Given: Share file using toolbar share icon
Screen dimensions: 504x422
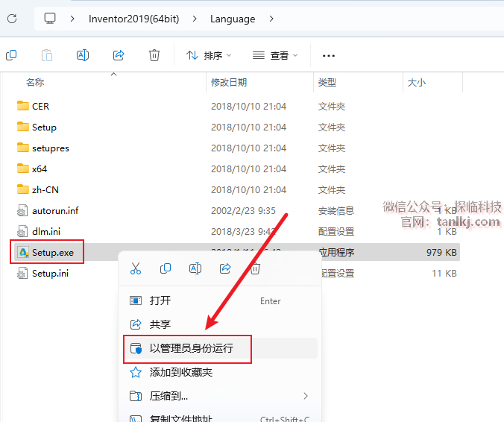Looking at the screenshot, I should point(119,55).
